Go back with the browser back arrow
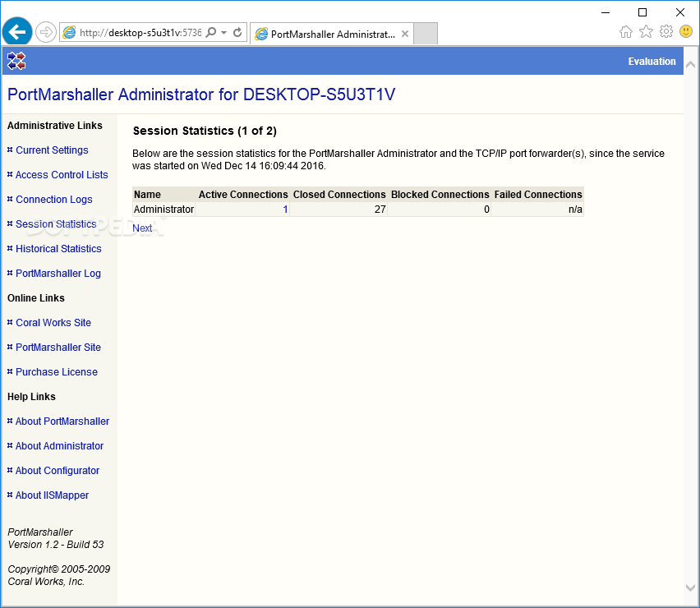This screenshot has height=608, width=700. pyautogui.click(x=17, y=32)
